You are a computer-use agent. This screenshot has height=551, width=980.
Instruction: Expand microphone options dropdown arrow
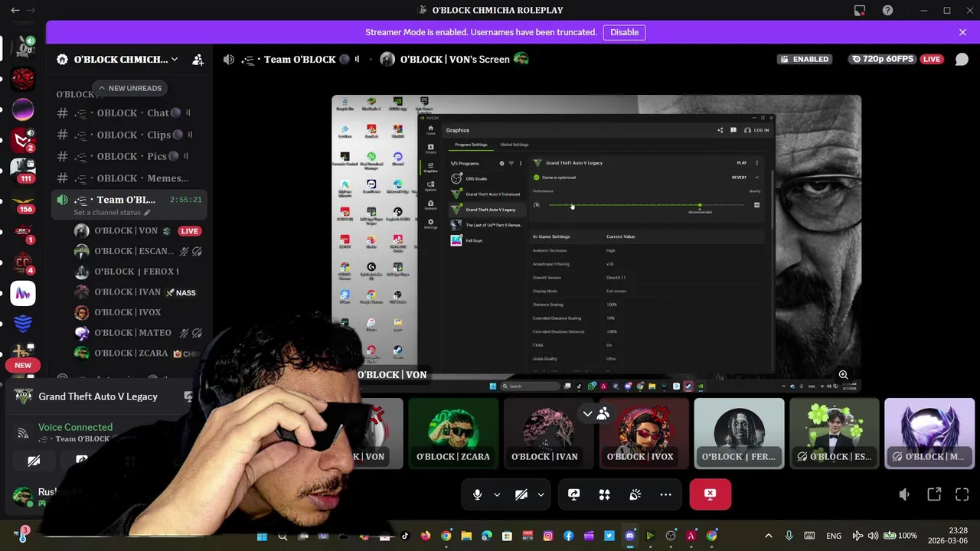pyautogui.click(x=496, y=494)
